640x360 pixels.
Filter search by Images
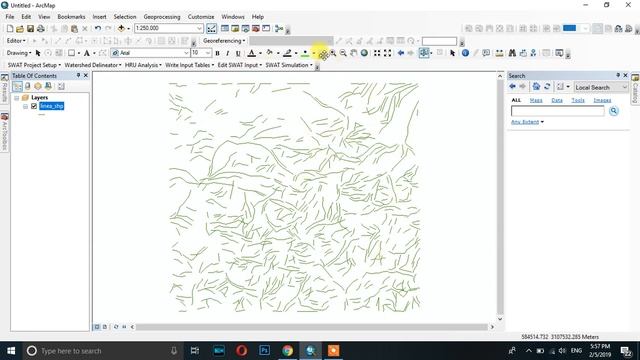click(602, 100)
